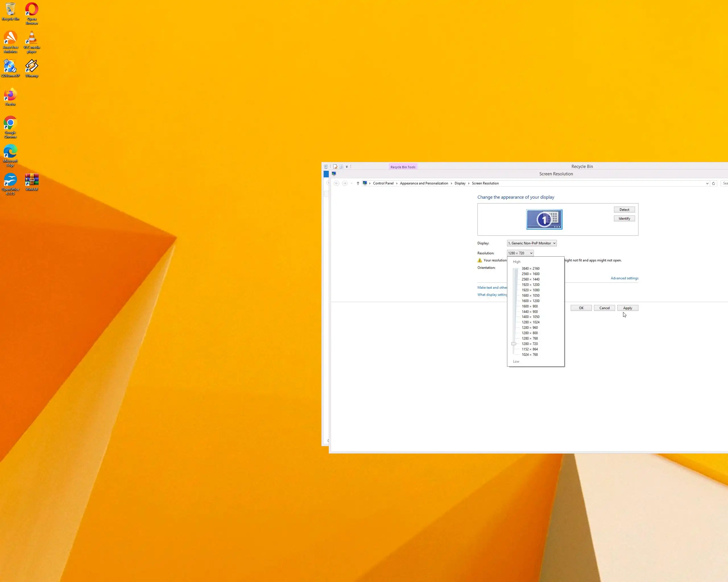The image size is (728, 582).
Task: Click the resolution slider handle
Action: pyautogui.click(x=514, y=344)
